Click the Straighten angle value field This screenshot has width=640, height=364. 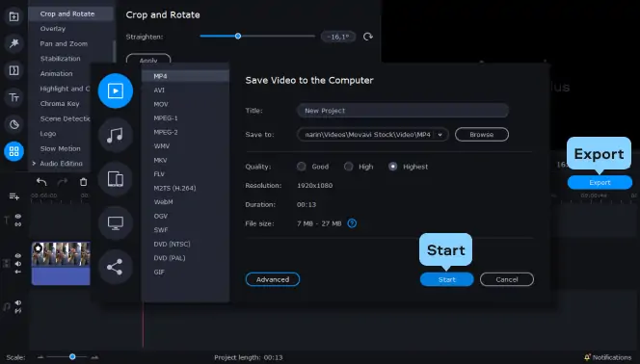pyautogui.click(x=338, y=37)
